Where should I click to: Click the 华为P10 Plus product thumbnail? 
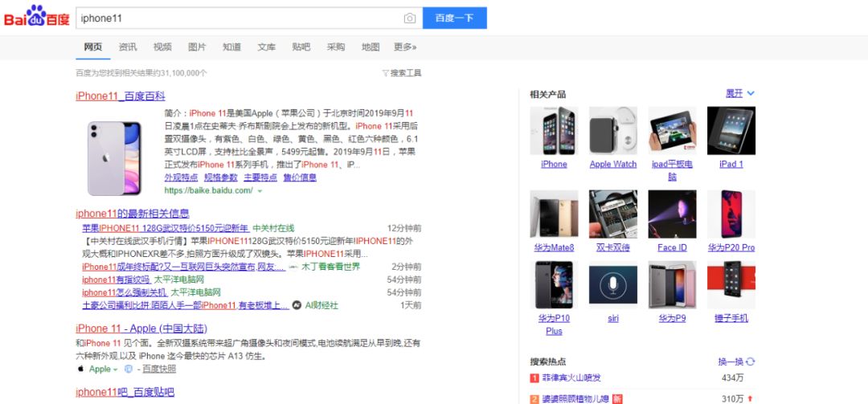554,285
